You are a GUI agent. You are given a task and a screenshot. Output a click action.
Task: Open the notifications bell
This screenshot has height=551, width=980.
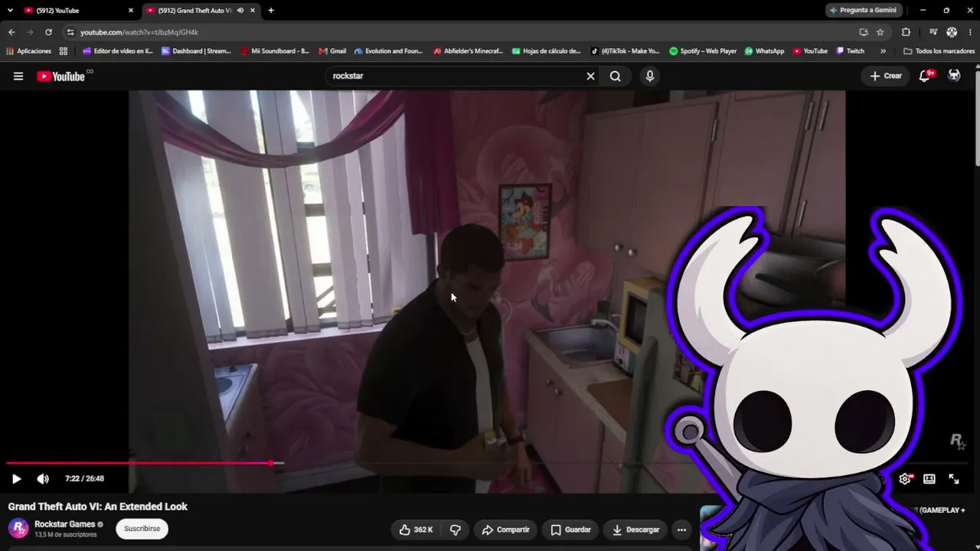[925, 76]
